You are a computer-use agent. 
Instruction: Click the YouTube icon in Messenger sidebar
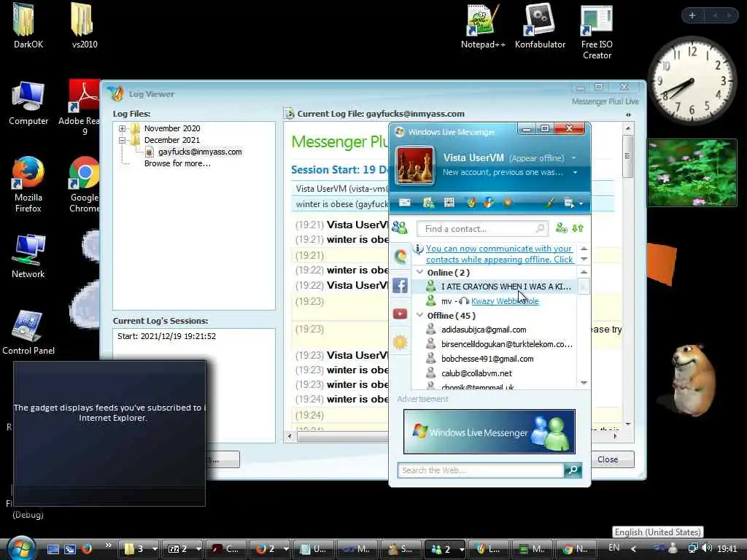(400, 314)
